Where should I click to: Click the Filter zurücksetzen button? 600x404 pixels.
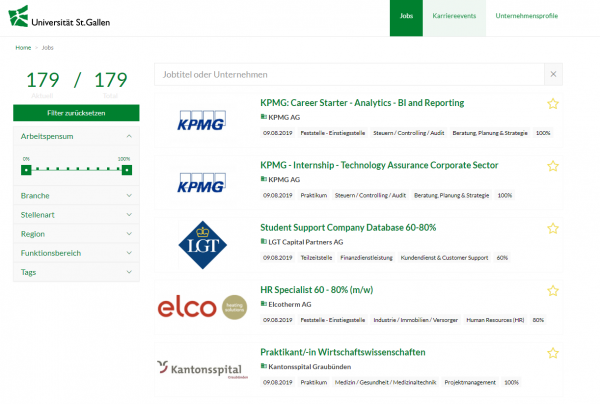[76, 113]
